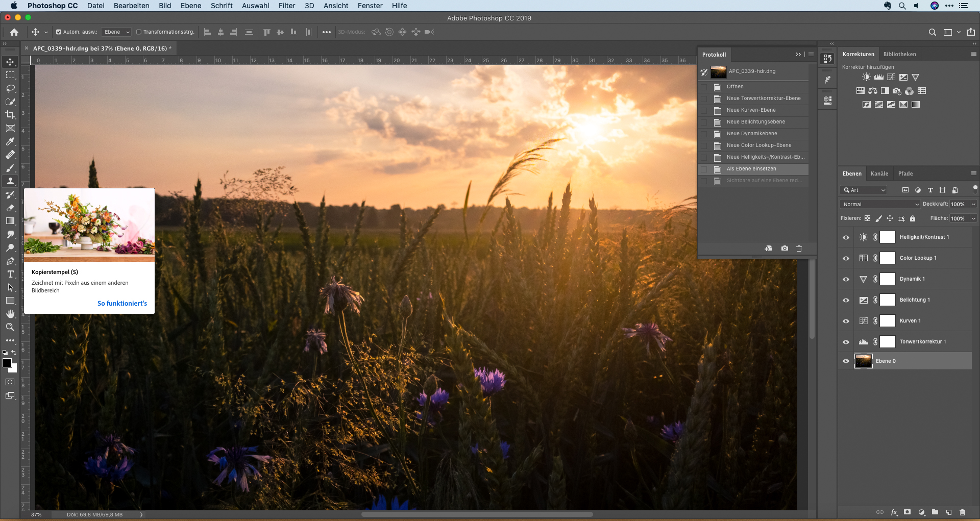
Task: Open the Ebene auto-select dropdown
Action: pos(116,32)
